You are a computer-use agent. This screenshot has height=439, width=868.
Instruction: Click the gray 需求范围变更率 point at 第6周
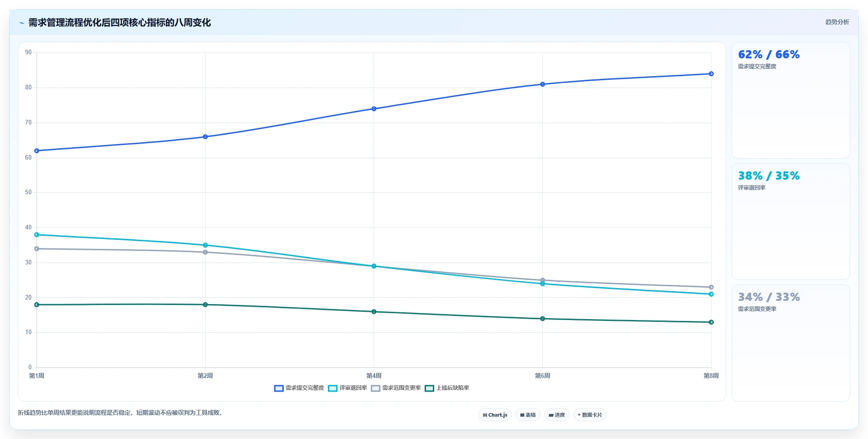click(542, 280)
